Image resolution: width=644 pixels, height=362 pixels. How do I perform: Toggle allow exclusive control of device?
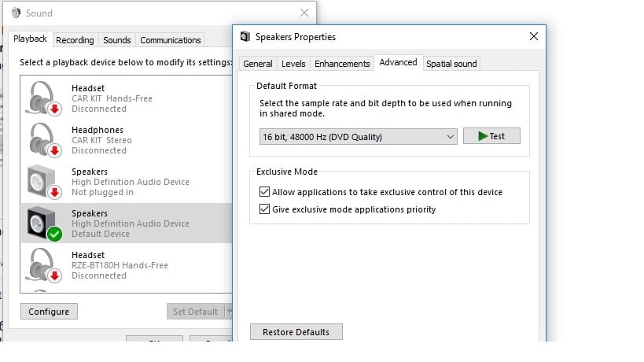click(263, 192)
